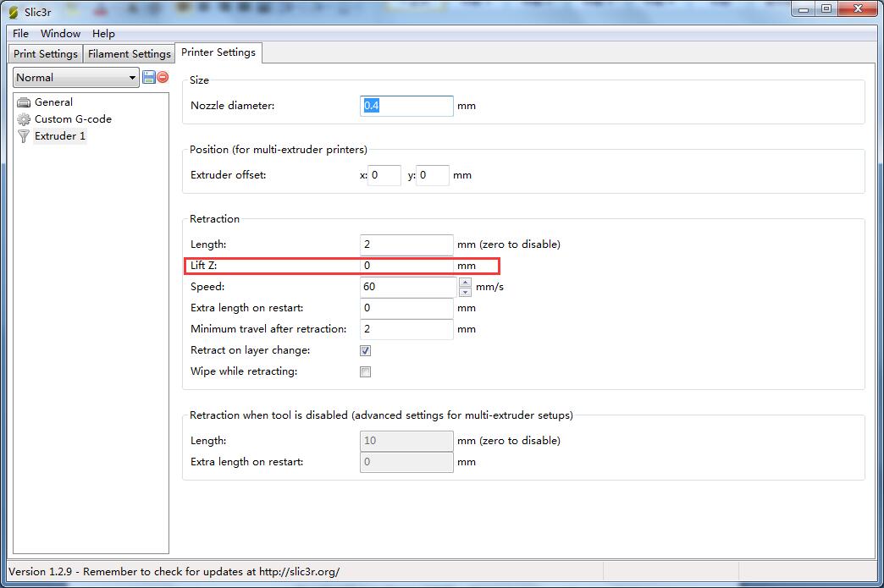Enable the Wipe while retracting checkbox
The width and height of the screenshot is (884, 588).
point(365,371)
